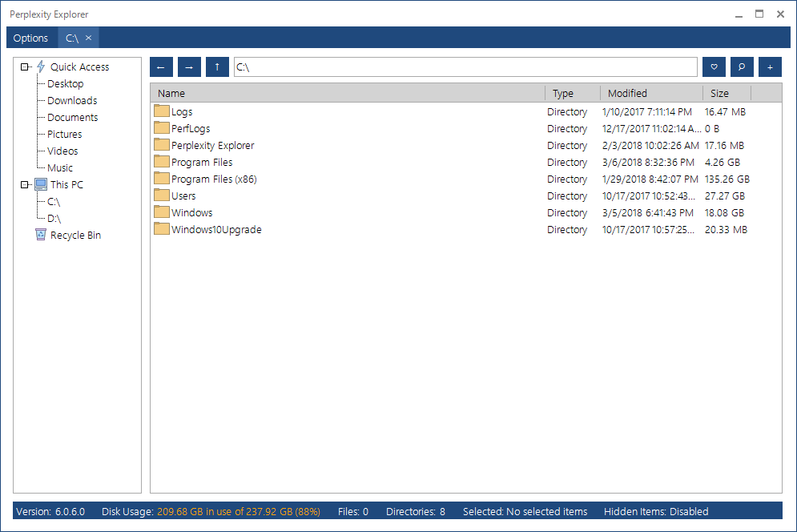Click the 18.08 GB size value
The image size is (797, 532).
(x=724, y=212)
